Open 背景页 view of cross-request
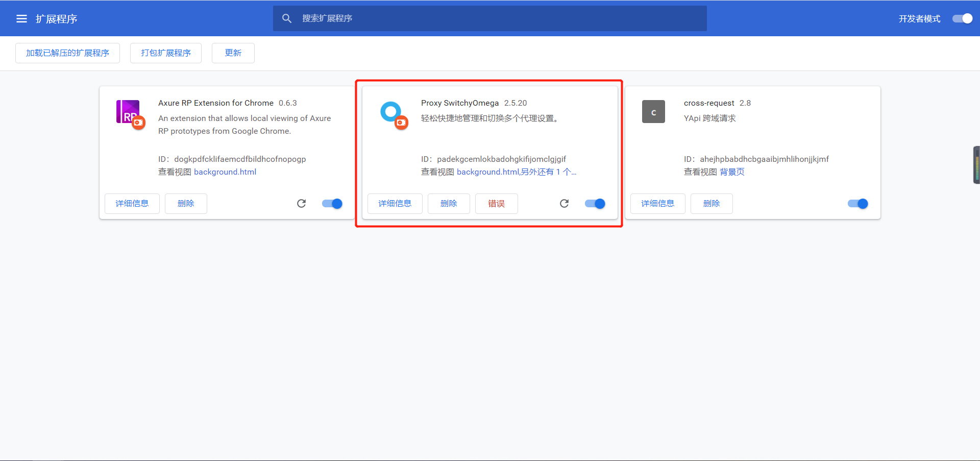 [x=731, y=172]
